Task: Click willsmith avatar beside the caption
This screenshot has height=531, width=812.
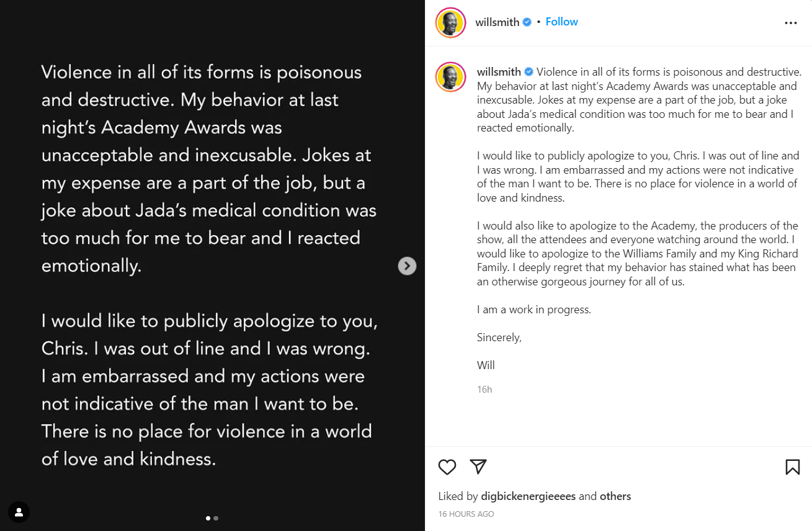Action: point(450,77)
